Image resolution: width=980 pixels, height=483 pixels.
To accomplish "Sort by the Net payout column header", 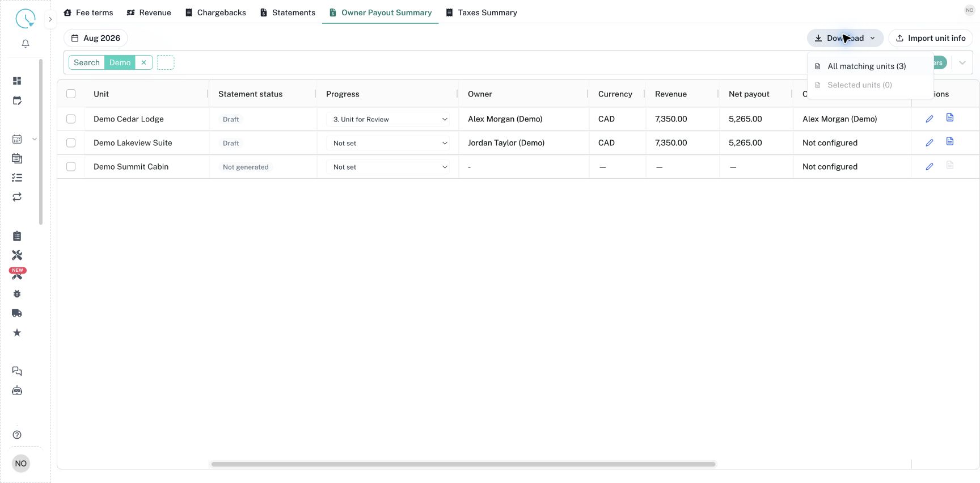I will (x=749, y=94).
